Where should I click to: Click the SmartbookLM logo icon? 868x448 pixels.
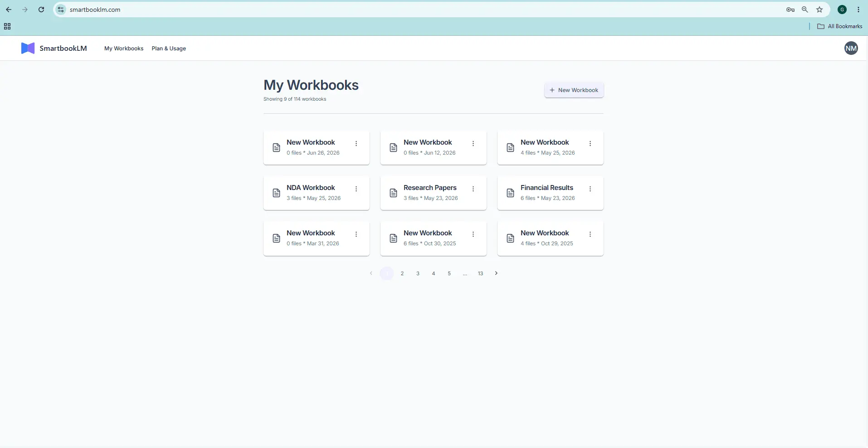[x=28, y=48]
